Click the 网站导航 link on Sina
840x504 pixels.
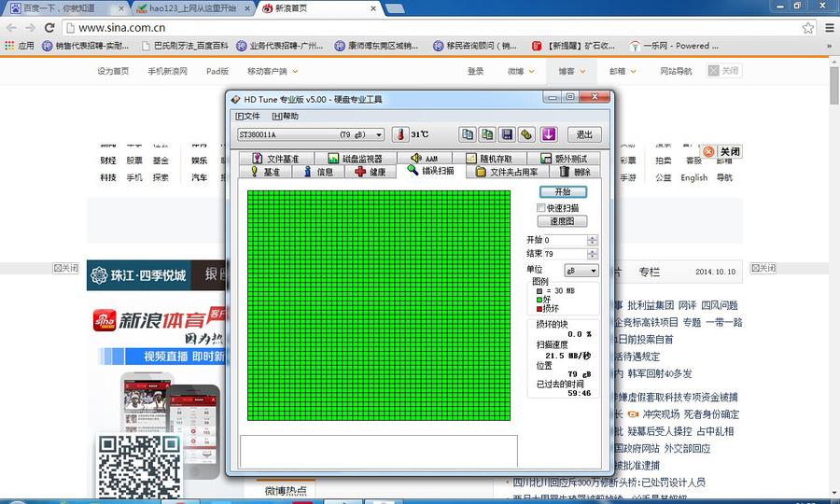(x=676, y=71)
